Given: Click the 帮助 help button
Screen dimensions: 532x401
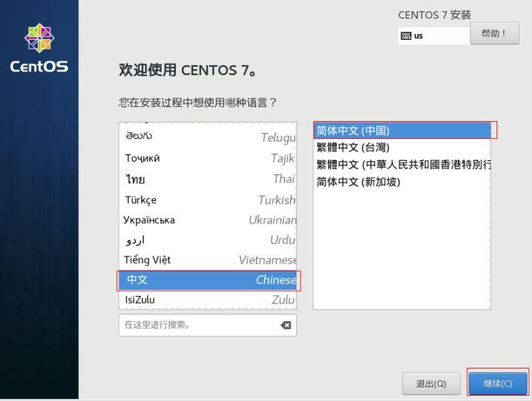Looking at the screenshot, I should point(494,33).
